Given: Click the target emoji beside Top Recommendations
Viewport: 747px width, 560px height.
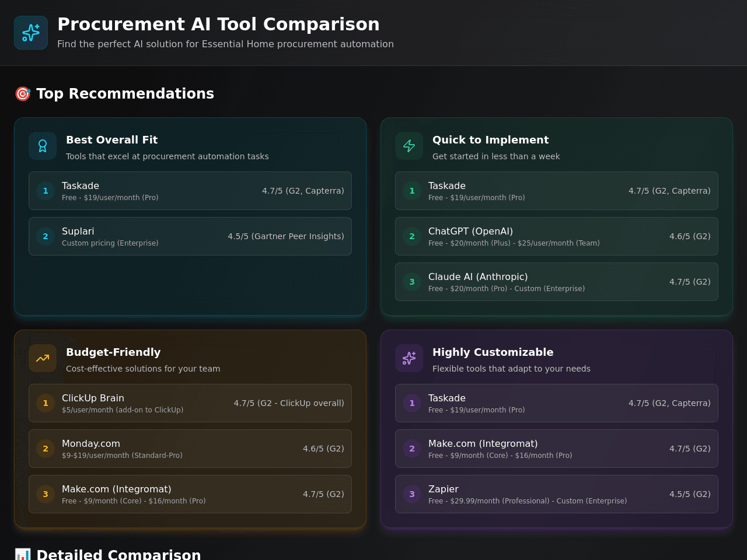Looking at the screenshot, I should [x=23, y=94].
